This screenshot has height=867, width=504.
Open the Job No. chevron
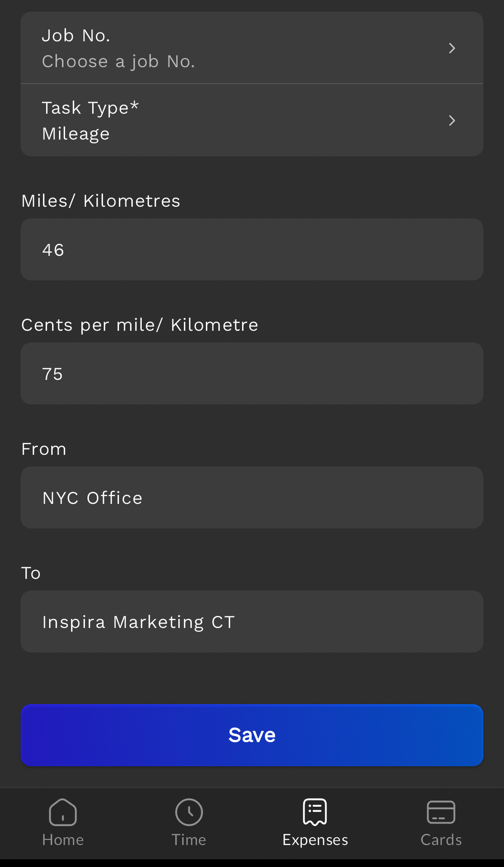(451, 48)
